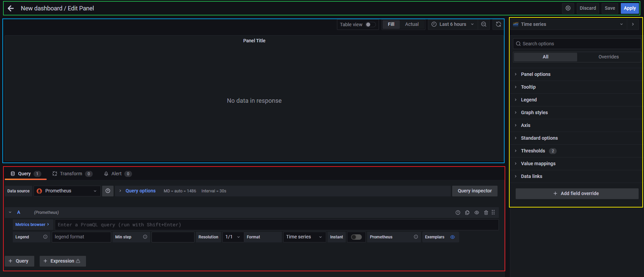Delete query A using the trash icon
The image size is (644, 277).
tap(486, 213)
